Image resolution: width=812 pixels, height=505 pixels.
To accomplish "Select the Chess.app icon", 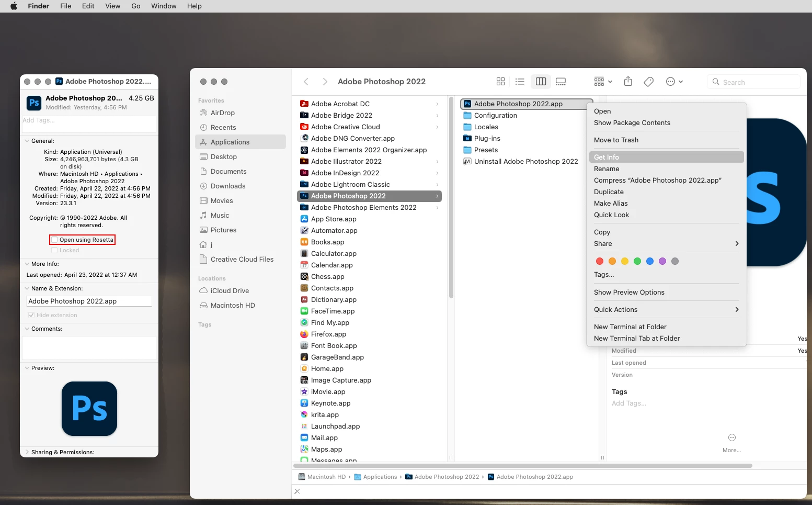I will point(304,276).
